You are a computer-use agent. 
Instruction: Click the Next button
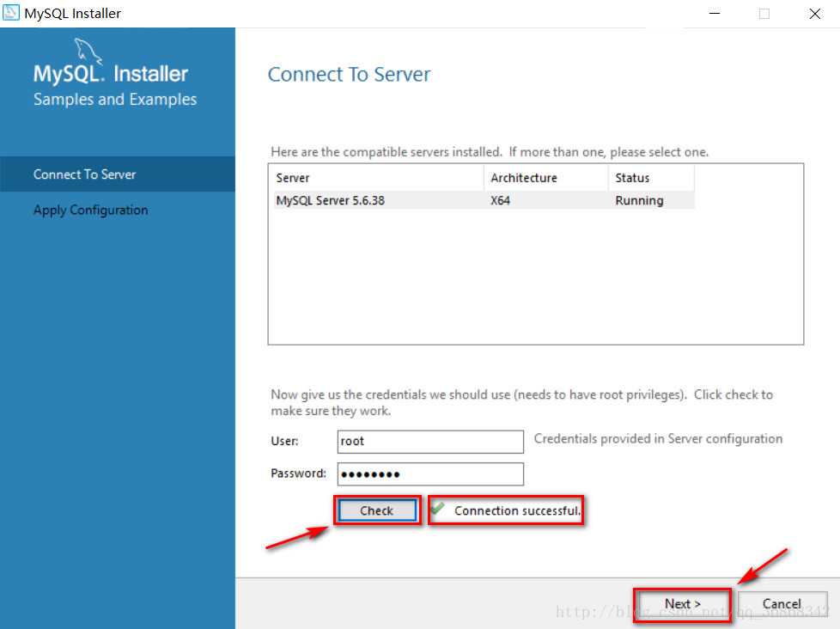click(682, 604)
